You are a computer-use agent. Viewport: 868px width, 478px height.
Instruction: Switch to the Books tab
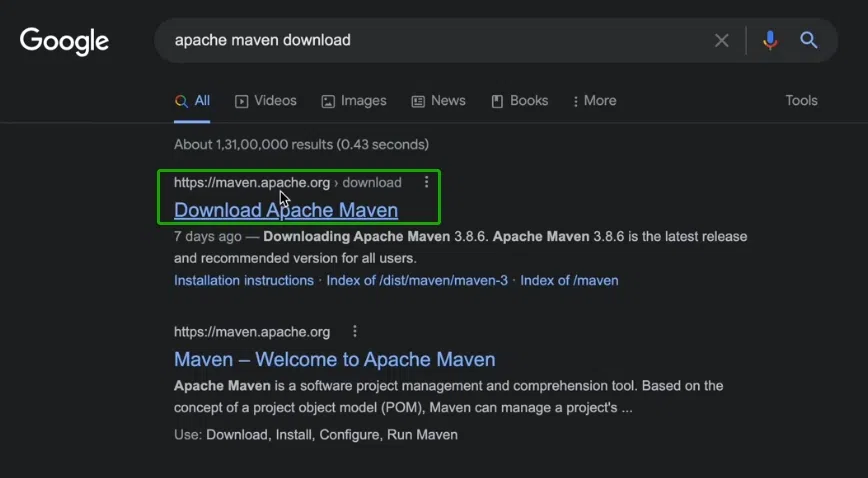click(519, 101)
